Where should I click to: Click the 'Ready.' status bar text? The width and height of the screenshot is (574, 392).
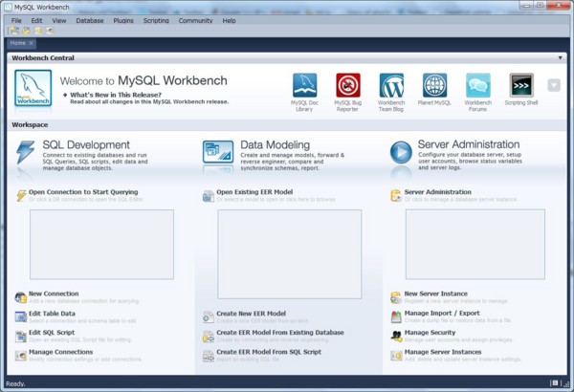point(15,384)
